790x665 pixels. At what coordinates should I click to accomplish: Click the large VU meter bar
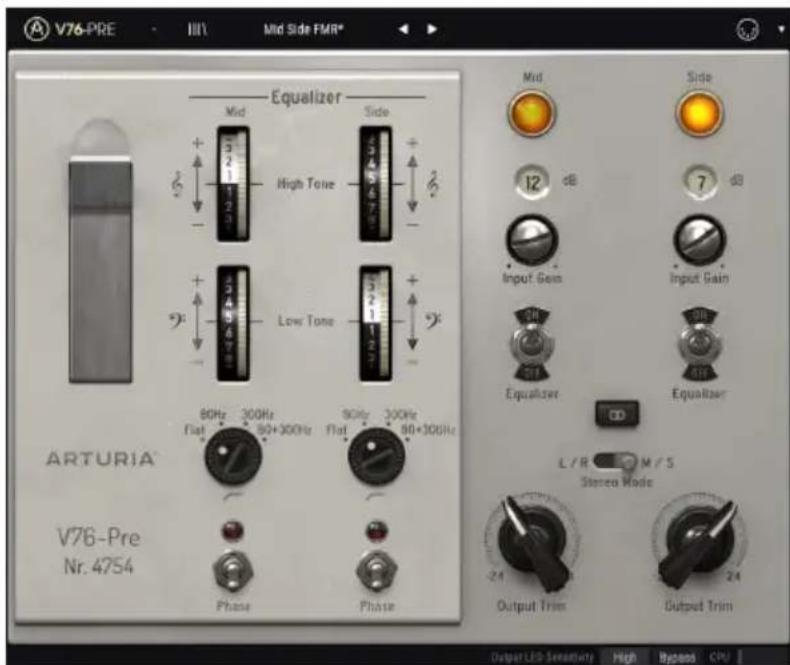[101, 270]
